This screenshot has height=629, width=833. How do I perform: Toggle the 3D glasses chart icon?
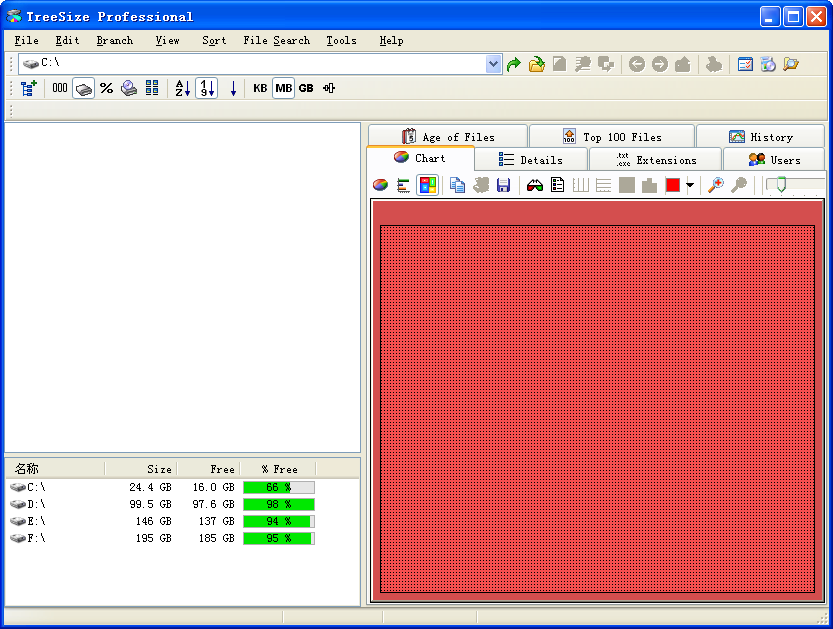535,185
